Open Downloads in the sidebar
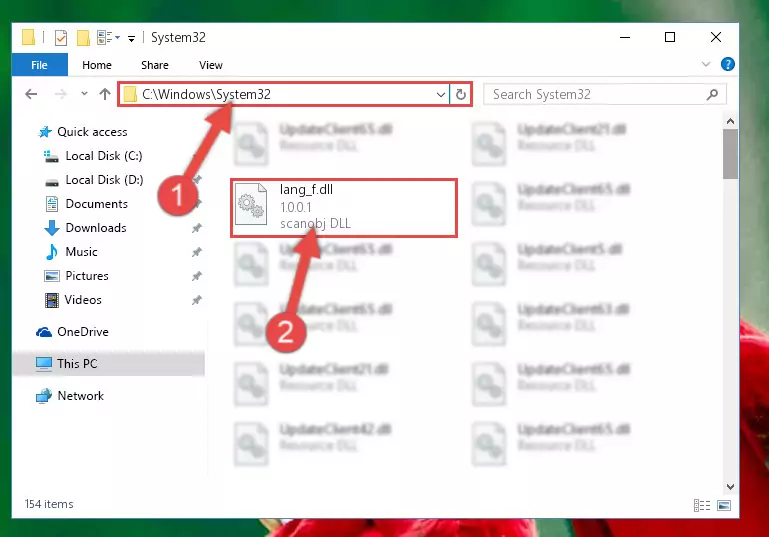 click(x=96, y=228)
